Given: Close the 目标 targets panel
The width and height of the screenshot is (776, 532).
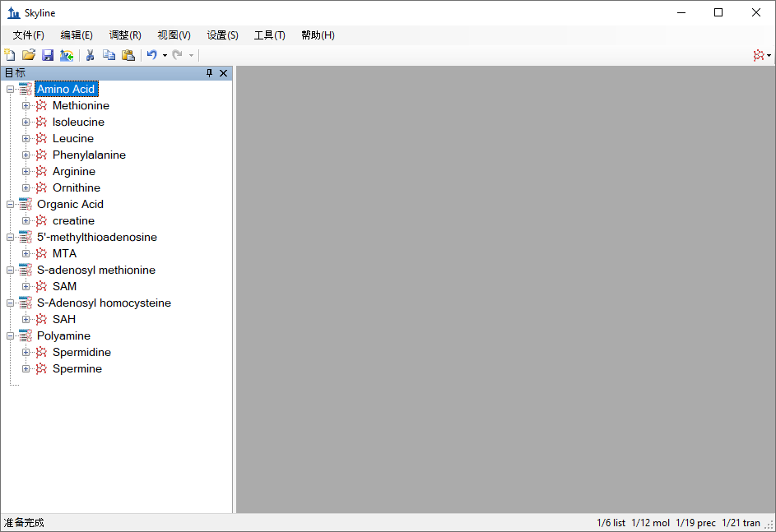Looking at the screenshot, I should [223, 73].
